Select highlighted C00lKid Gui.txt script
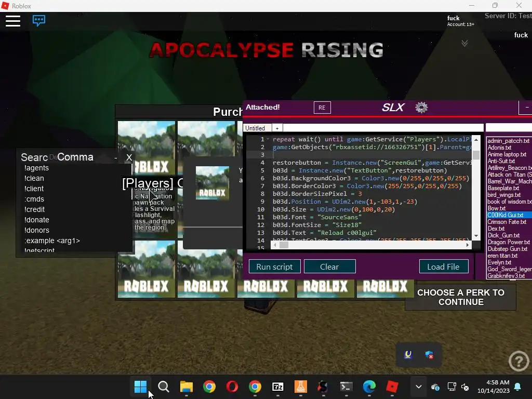Image resolution: width=532 pixels, height=399 pixels. click(x=509, y=215)
